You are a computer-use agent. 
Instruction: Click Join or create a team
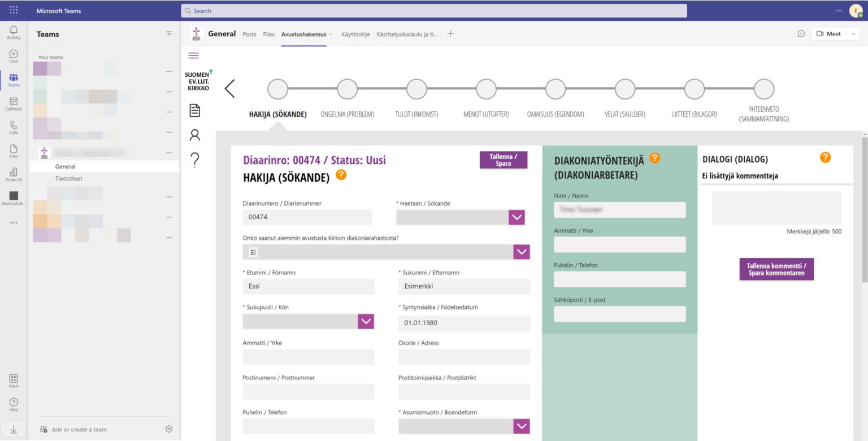coord(73,429)
